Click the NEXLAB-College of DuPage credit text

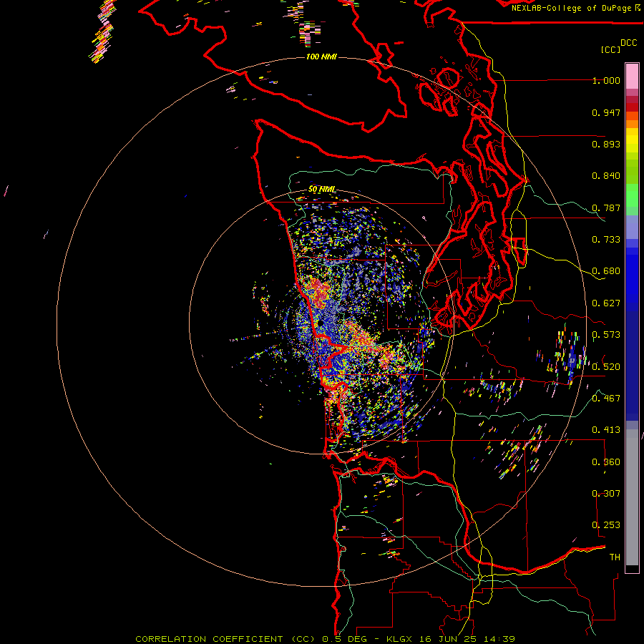click(571, 8)
